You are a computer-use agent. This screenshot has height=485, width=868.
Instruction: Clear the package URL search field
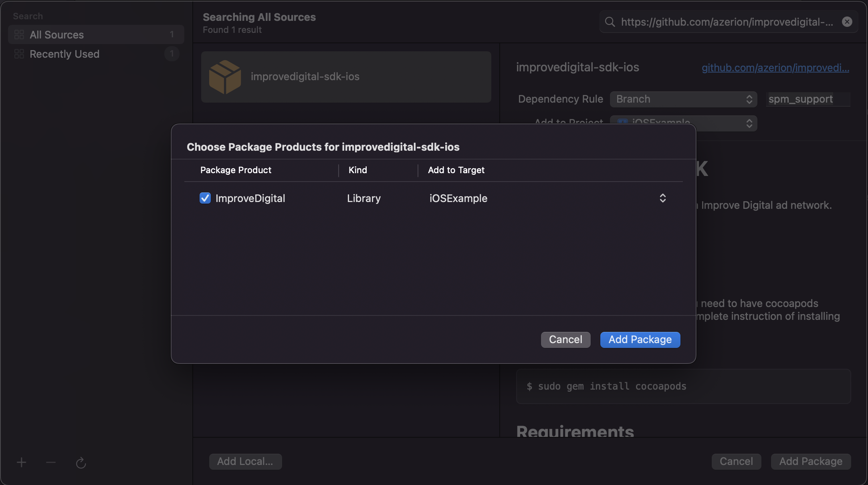(x=847, y=22)
